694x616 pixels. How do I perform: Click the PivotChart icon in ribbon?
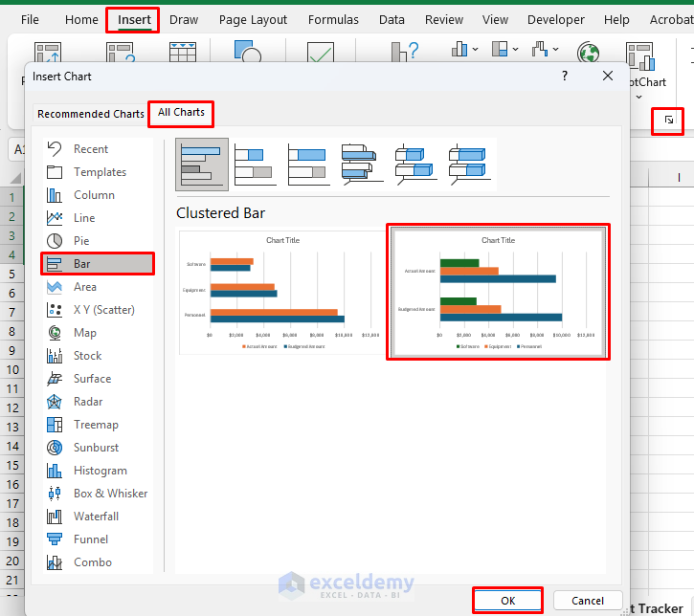point(640,56)
